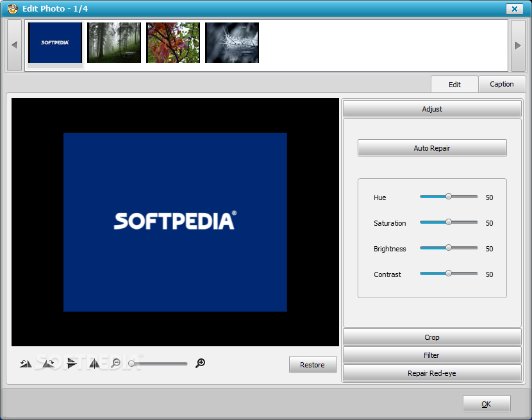Click the Saturation value 50
This screenshot has height=420, width=532.
coord(489,223)
